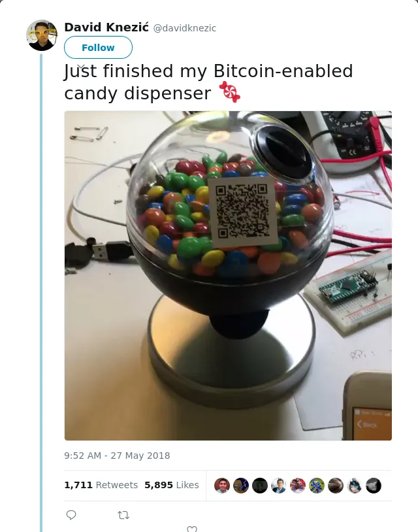Open the 9:52 AM - 27 May 2018 timestamp
This screenshot has height=532, width=418.
click(x=117, y=456)
